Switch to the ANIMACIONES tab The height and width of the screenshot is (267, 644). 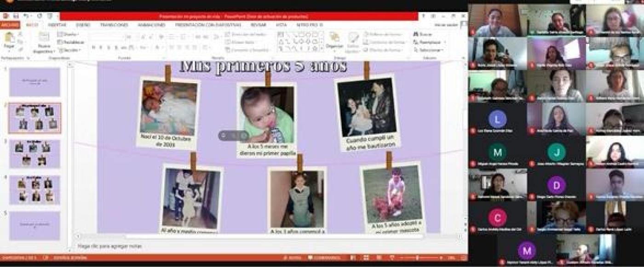pos(151,25)
